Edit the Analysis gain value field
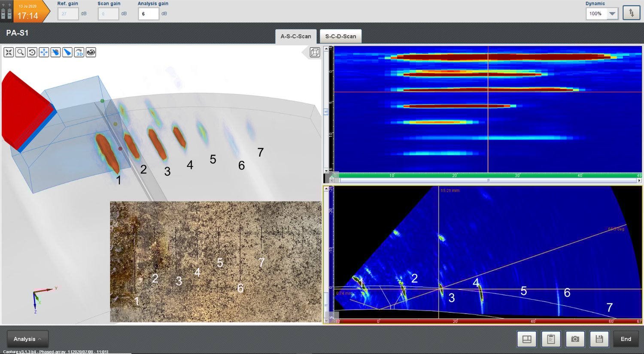 tap(149, 13)
